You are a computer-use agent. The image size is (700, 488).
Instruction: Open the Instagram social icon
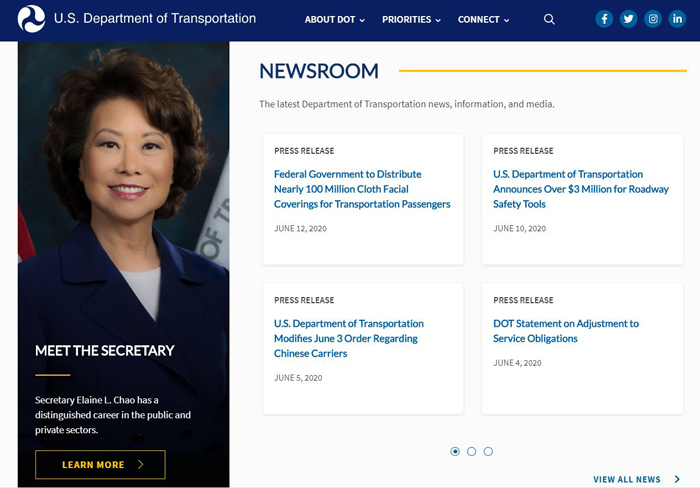pos(653,19)
